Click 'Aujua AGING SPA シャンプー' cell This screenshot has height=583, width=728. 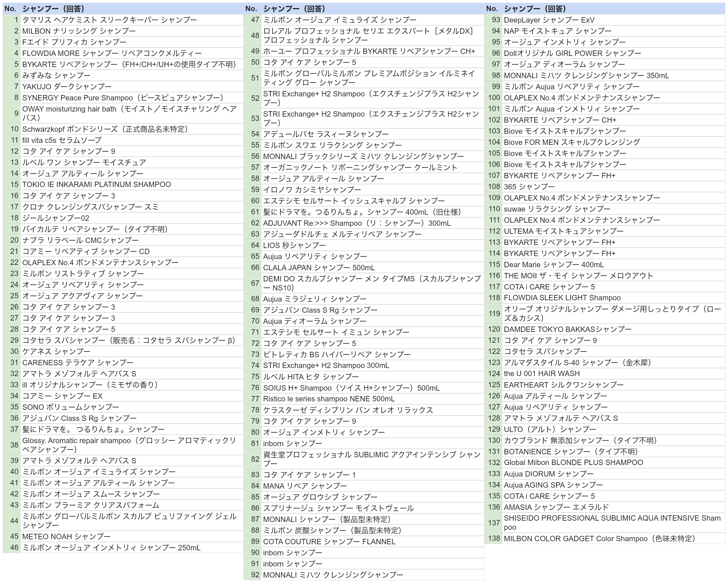(613, 484)
